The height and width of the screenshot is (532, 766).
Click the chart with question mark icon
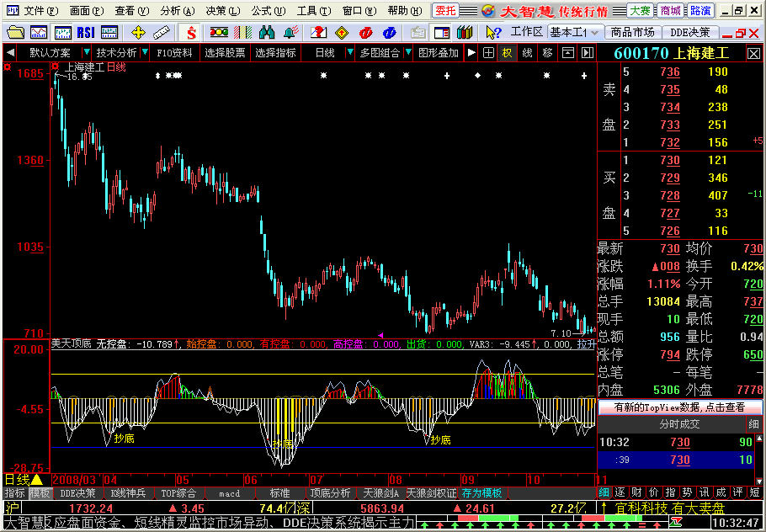tap(318, 33)
